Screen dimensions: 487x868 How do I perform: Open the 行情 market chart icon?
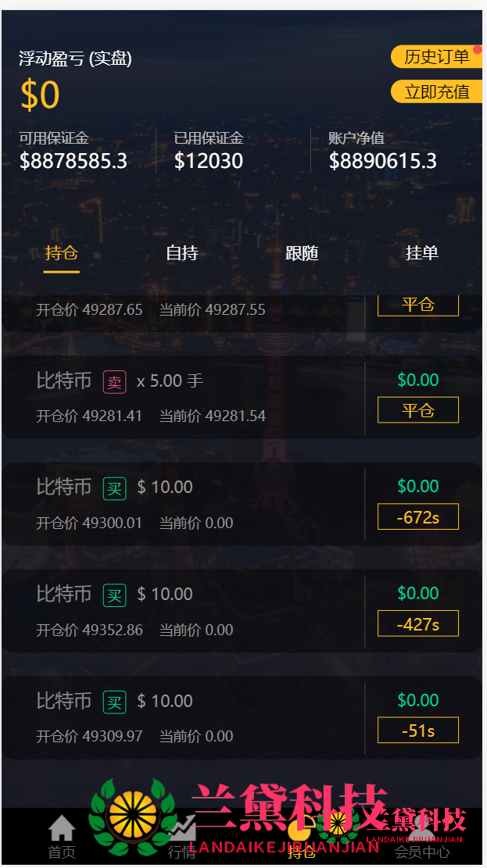point(182,828)
